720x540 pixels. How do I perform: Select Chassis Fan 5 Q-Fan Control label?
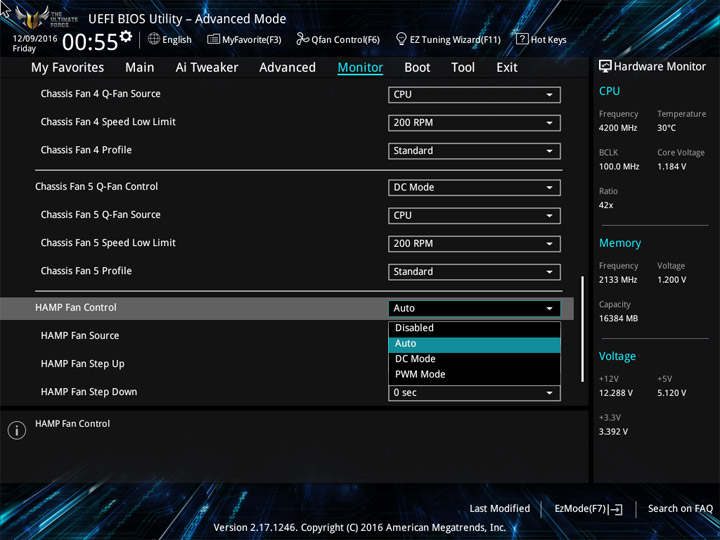[x=96, y=187]
